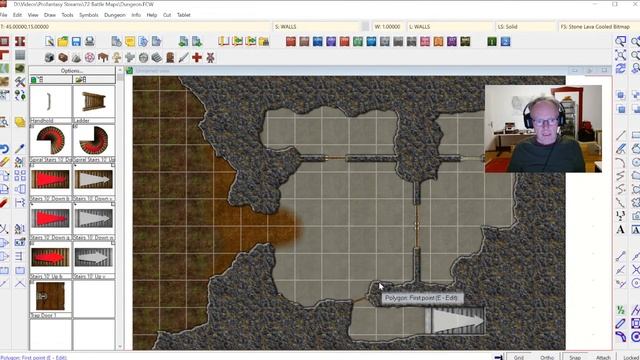
Task: Open the Dungeon menu
Action: (115, 15)
